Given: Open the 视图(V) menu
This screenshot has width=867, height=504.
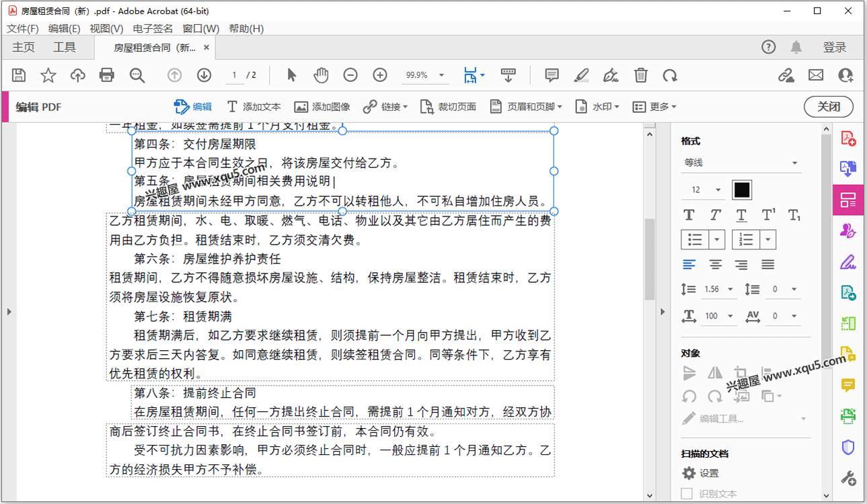Looking at the screenshot, I should [x=107, y=28].
